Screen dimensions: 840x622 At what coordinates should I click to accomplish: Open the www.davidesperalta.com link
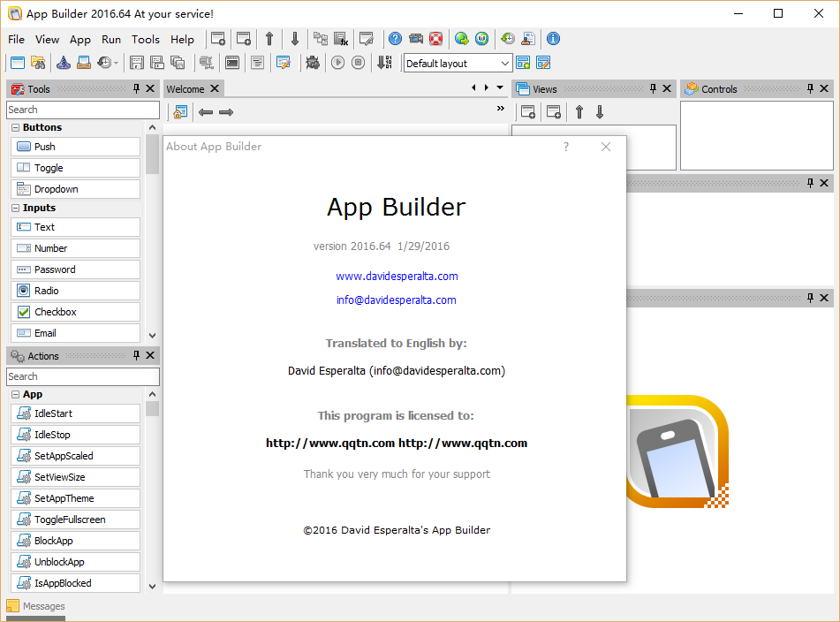[x=397, y=277]
